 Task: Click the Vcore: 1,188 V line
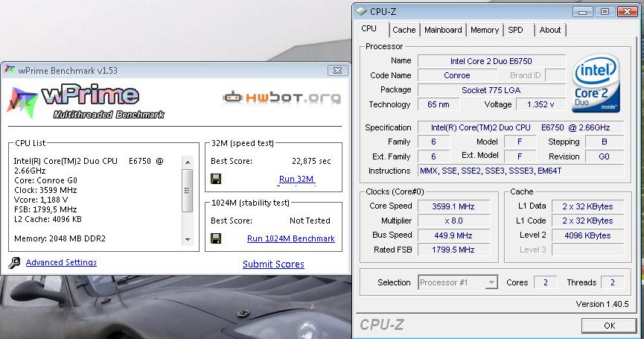point(41,200)
